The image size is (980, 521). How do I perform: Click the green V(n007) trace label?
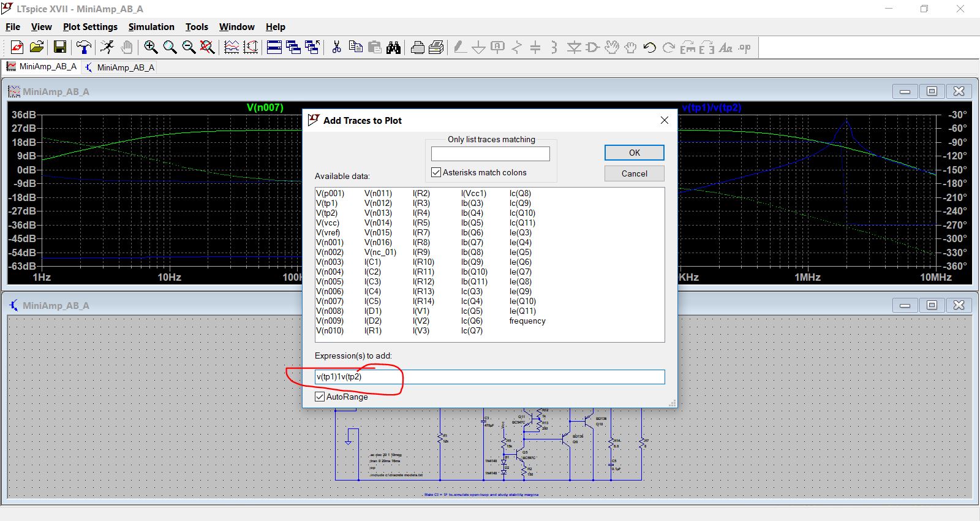[265, 107]
